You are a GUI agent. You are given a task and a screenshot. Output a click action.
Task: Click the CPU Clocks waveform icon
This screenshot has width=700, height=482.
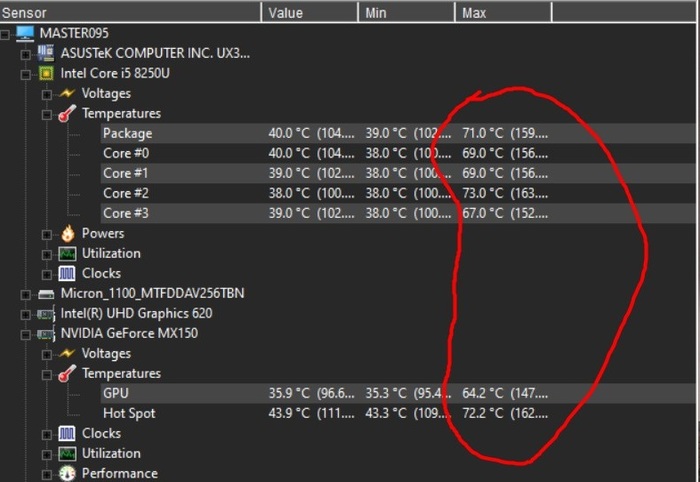pyautogui.click(x=67, y=274)
